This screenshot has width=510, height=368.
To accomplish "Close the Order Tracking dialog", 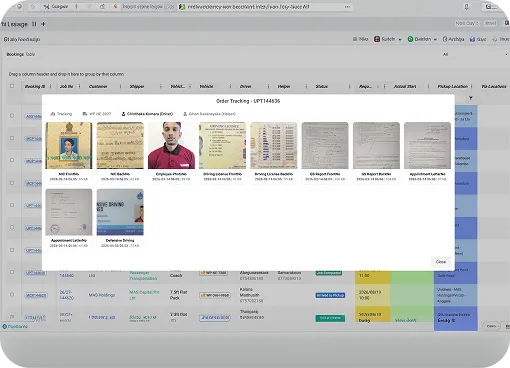I will pyautogui.click(x=441, y=262).
